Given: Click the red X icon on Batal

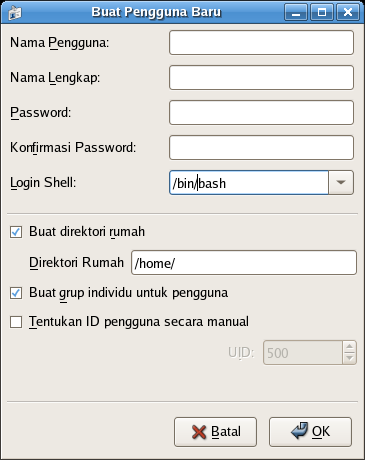Looking at the screenshot, I should click(199, 432).
